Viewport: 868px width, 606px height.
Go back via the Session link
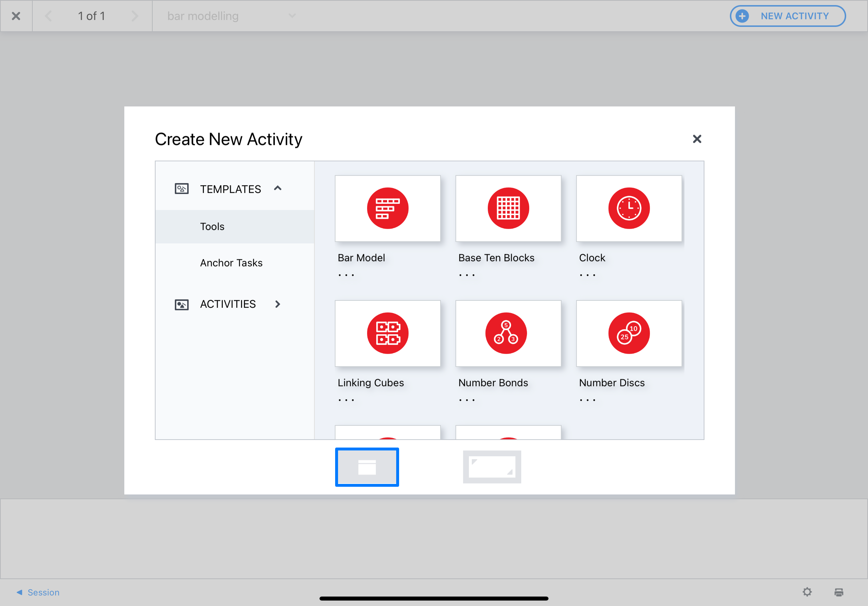38,592
